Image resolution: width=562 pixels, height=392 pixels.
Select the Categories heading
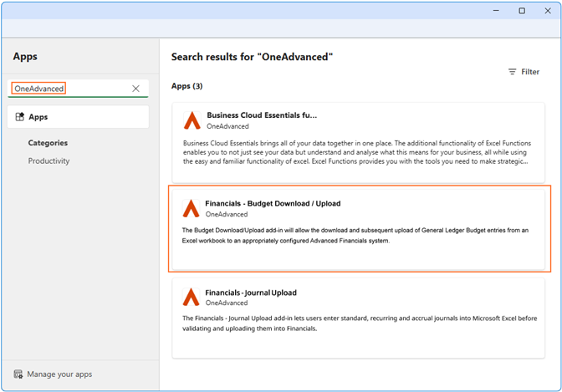pyautogui.click(x=48, y=143)
